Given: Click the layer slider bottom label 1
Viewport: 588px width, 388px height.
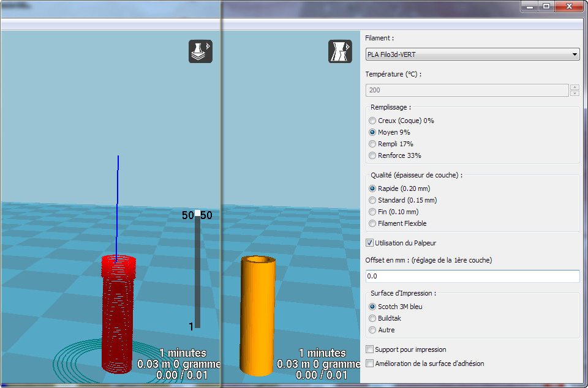Looking at the screenshot, I should click(x=191, y=327).
